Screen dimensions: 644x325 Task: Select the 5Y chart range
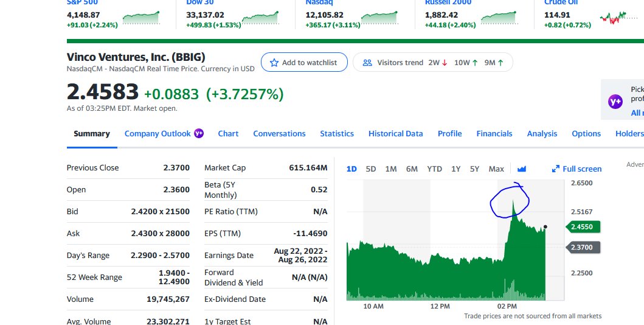[x=474, y=169]
